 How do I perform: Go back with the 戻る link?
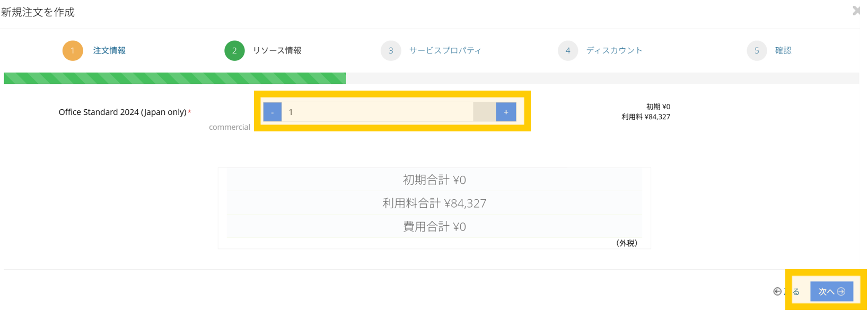[786, 291]
